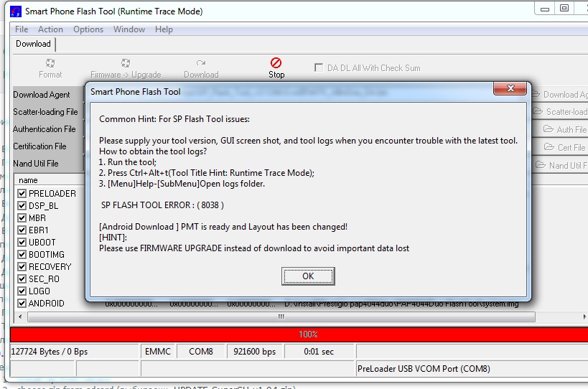588x389 pixels.
Task: Click OK in the error dialog
Action: tap(307, 276)
